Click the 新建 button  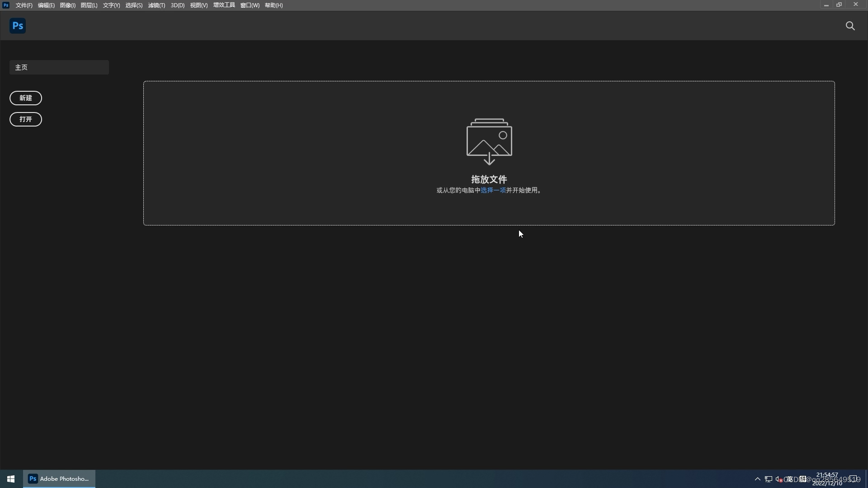coord(26,98)
